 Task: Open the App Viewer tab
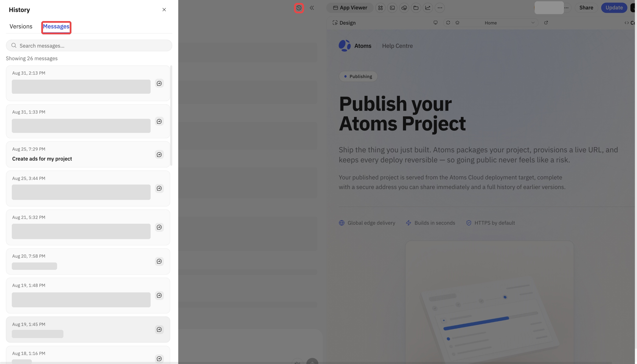350,8
